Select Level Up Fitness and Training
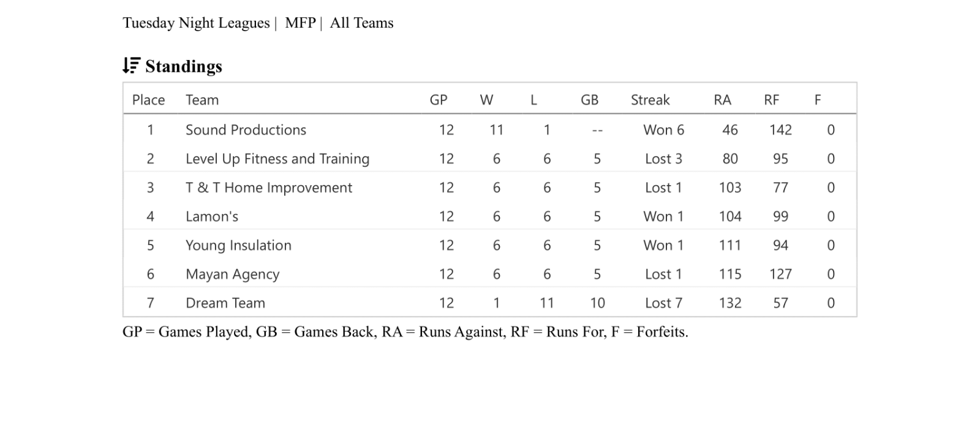This screenshot has height=426, width=980. [x=277, y=159]
